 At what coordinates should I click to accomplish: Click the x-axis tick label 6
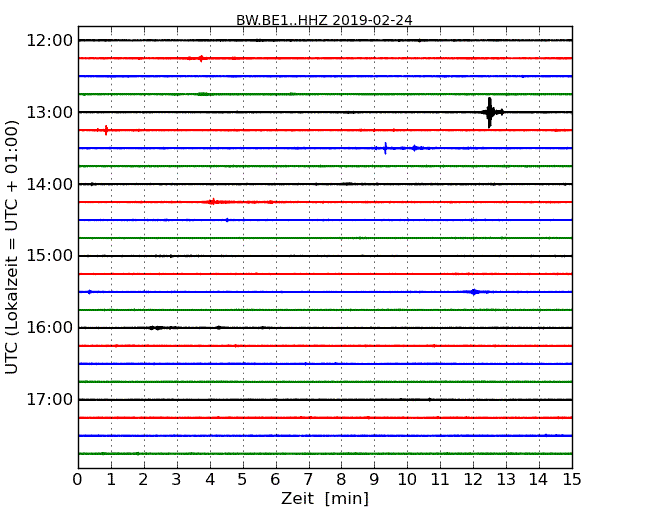(275, 480)
